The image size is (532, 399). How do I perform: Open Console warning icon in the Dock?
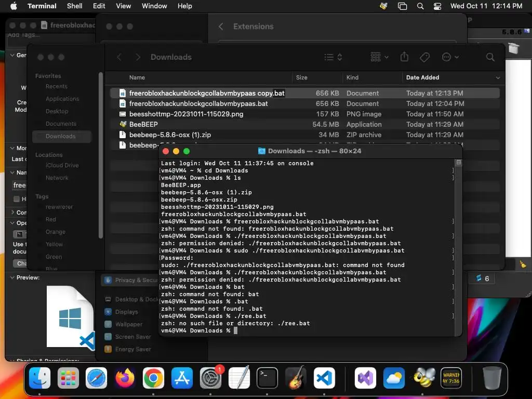[451, 378]
